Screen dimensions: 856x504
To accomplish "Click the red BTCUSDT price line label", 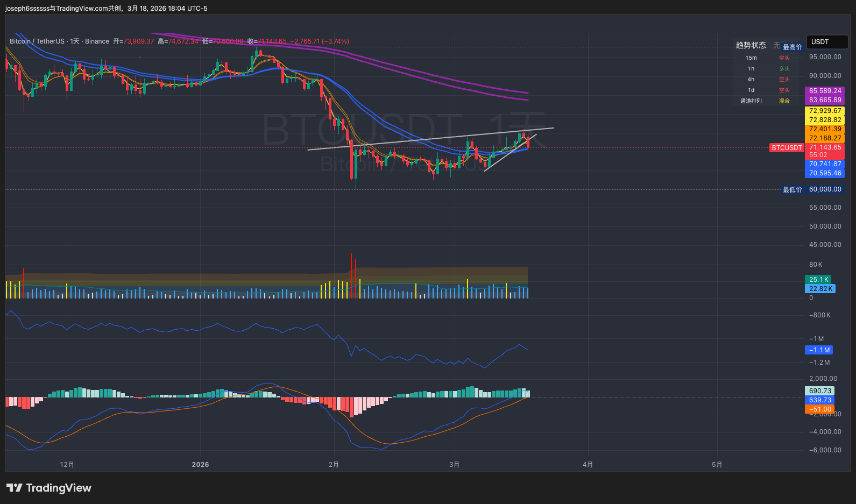I will (x=787, y=147).
